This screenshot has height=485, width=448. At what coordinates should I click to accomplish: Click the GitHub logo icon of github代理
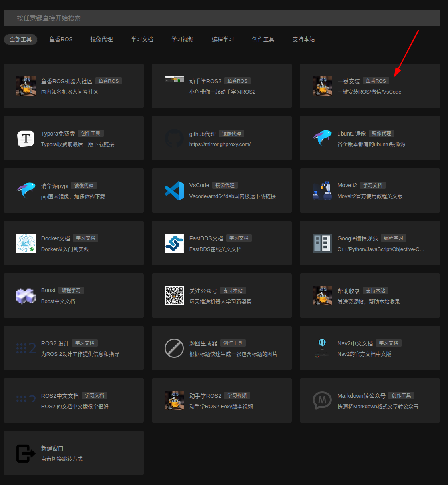(174, 138)
